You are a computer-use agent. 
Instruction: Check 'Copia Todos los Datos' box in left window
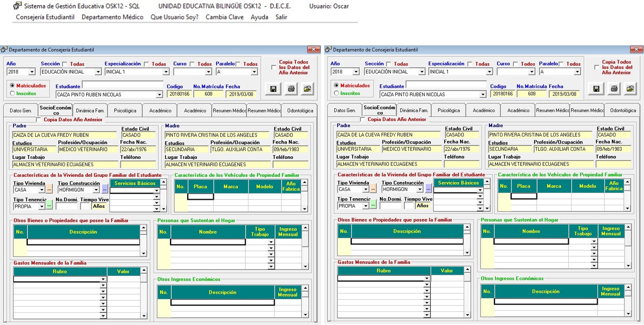pyautogui.click(x=273, y=68)
